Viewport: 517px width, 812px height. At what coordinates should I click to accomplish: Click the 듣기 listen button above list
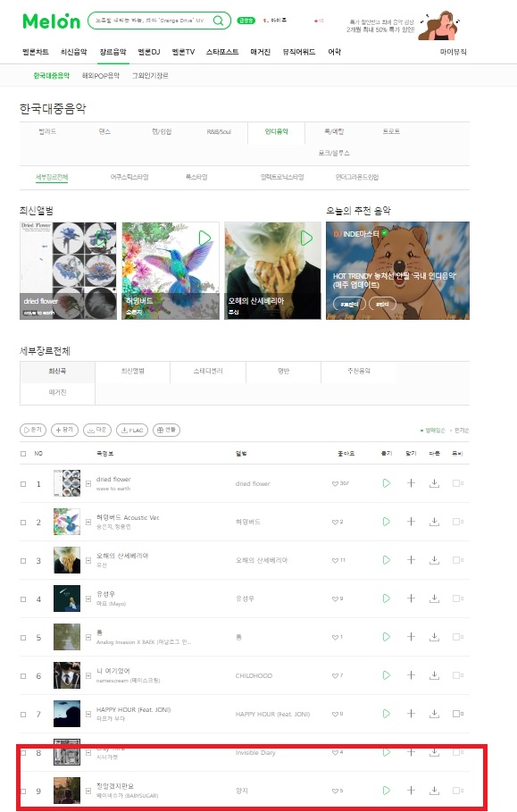coord(33,430)
